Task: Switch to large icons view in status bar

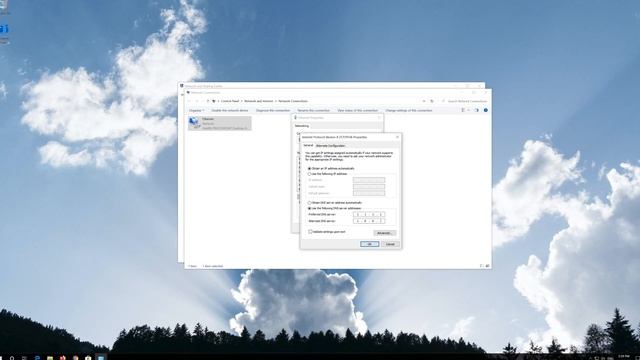Action: tap(487, 266)
